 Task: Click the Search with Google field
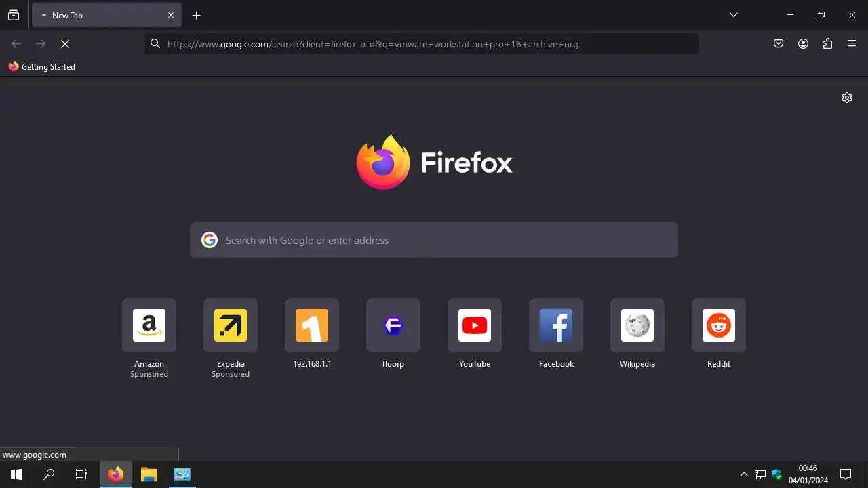click(x=434, y=240)
